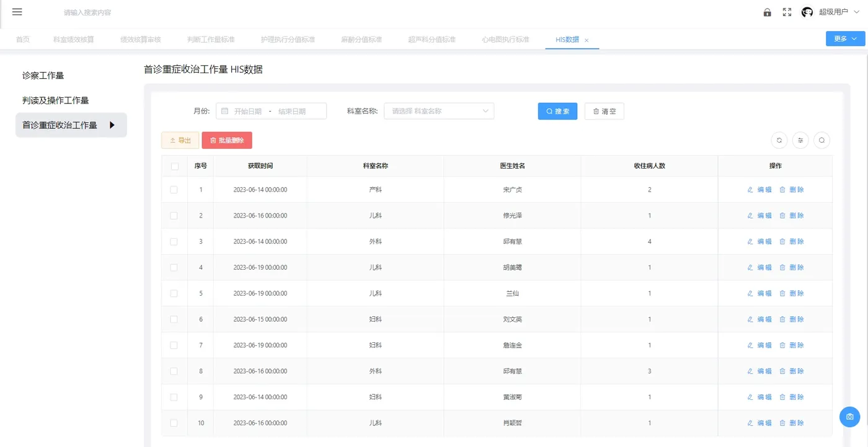Image resolution: width=868 pixels, height=447 pixels.
Task: Tick the checkbox for row 5 兰仙
Action: coord(174,294)
